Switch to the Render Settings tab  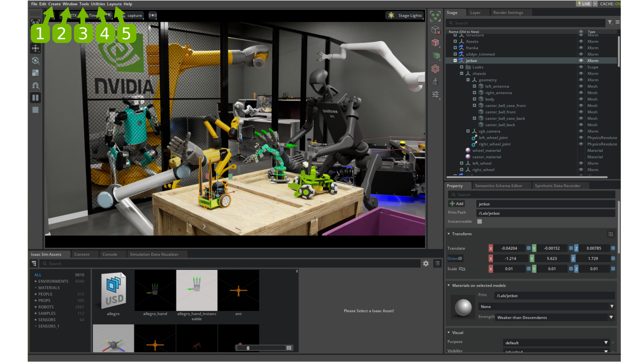pos(508,12)
